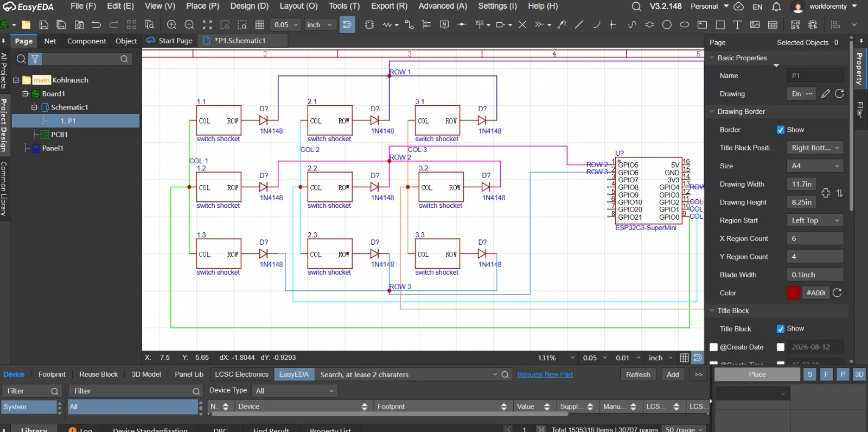Viewport: 868px width, 432px height.
Task: Select the Text tool
Action: (737, 25)
